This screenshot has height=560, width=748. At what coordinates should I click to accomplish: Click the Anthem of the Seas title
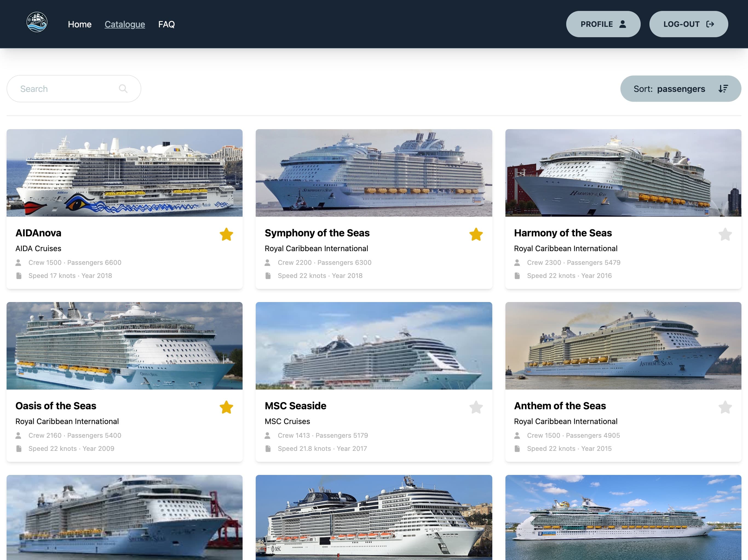pos(560,405)
